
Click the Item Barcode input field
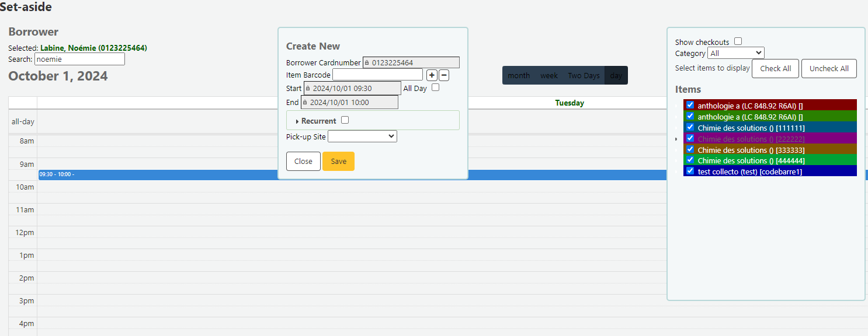[x=377, y=75]
